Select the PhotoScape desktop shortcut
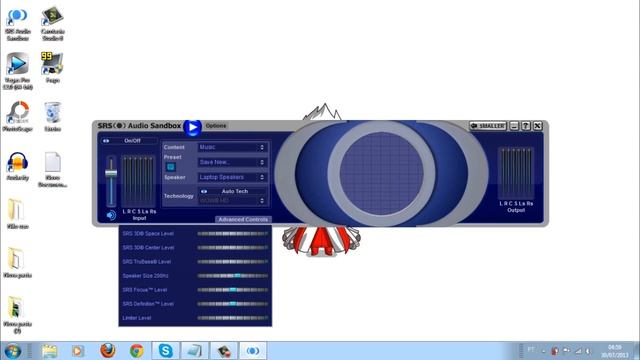 18,117
